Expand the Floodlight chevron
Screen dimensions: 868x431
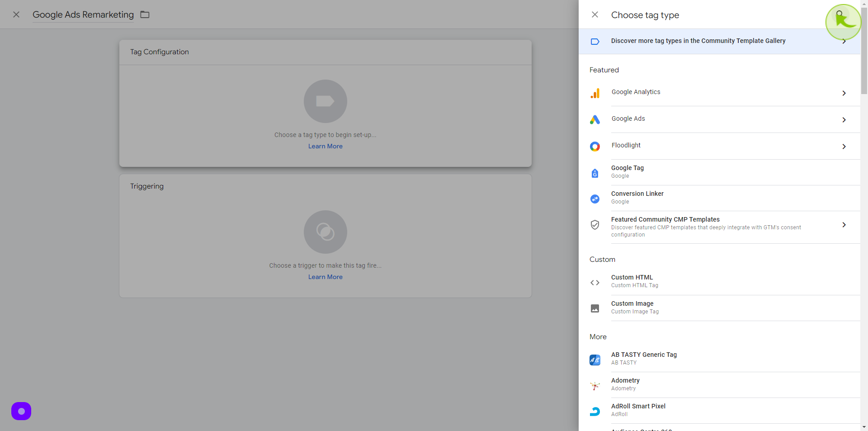[844, 147]
